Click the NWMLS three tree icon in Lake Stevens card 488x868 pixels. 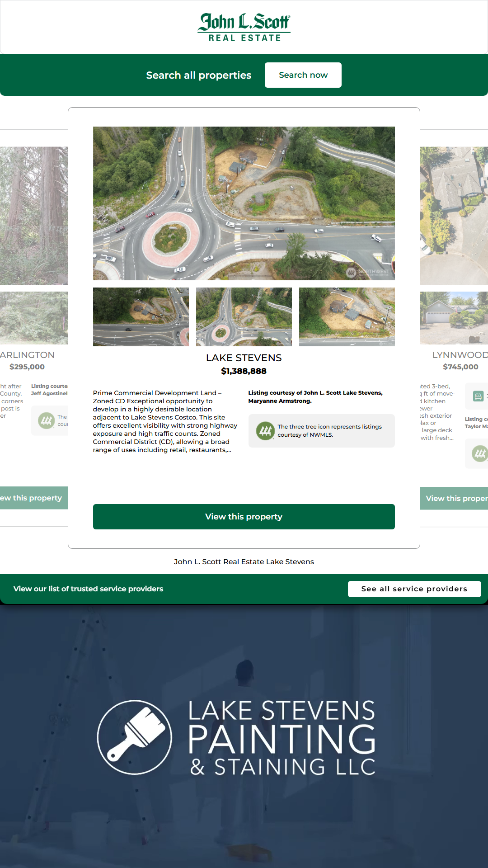pyautogui.click(x=265, y=431)
